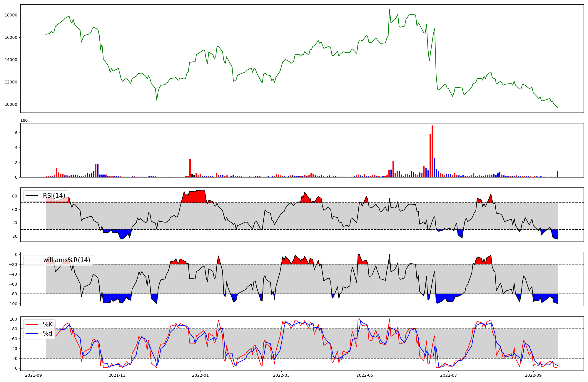Image resolution: width=588 pixels, height=382 pixels.
Task: Click the RSI(14) legend label
Action: coord(54,196)
